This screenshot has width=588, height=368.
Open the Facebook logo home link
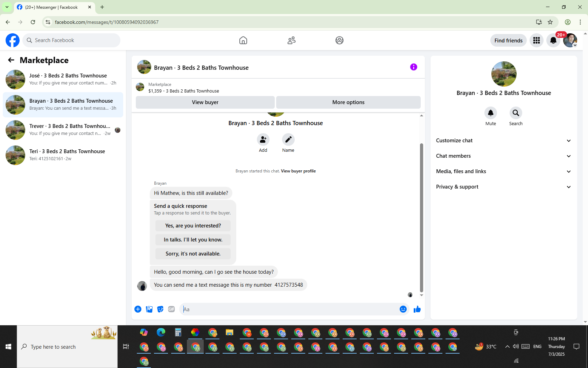point(13,40)
